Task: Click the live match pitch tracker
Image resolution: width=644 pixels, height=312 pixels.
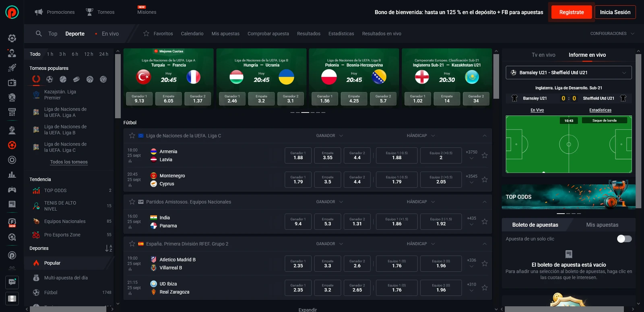Action: [569, 144]
